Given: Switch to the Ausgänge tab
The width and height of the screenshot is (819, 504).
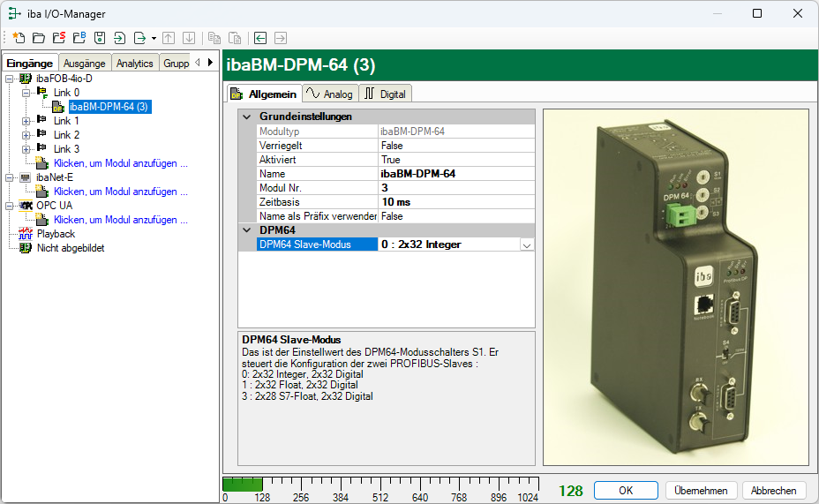Looking at the screenshot, I should pos(85,64).
